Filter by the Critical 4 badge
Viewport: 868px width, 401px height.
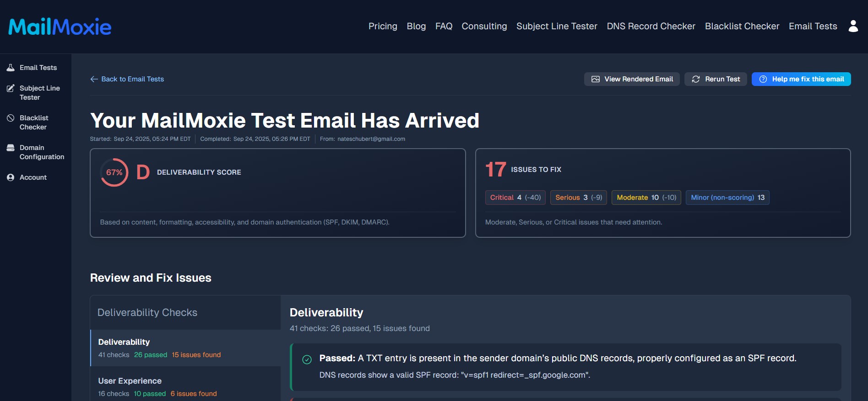point(515,198)
